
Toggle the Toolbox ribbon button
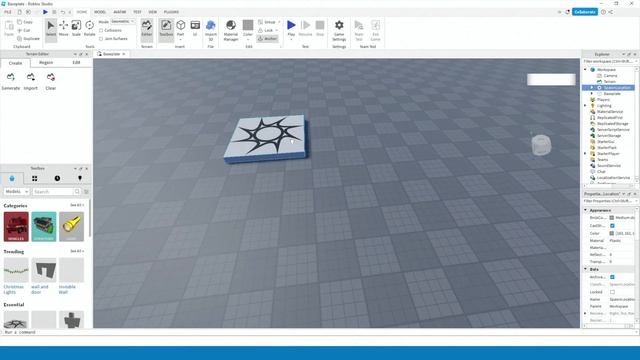tap(166, 29)
